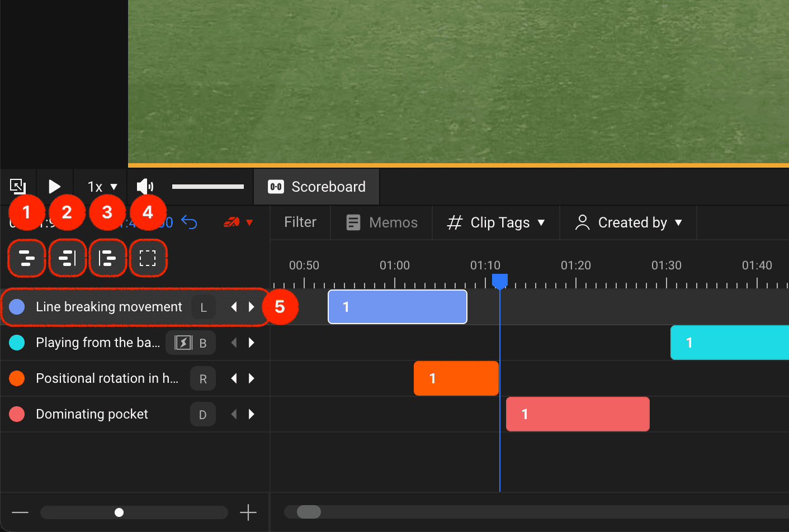
Task: Go to next Positional rotation clip
Action: pos(252,378)
